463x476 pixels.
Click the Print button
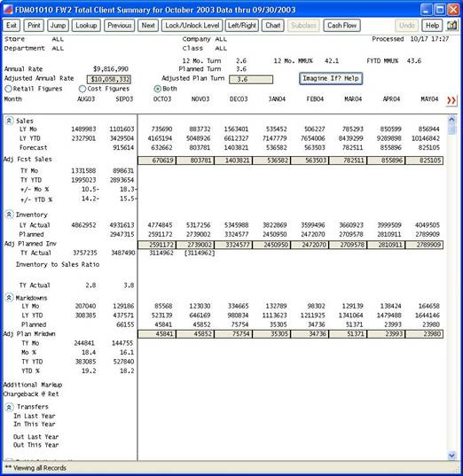pyautogui.click(x=34, y=26)
